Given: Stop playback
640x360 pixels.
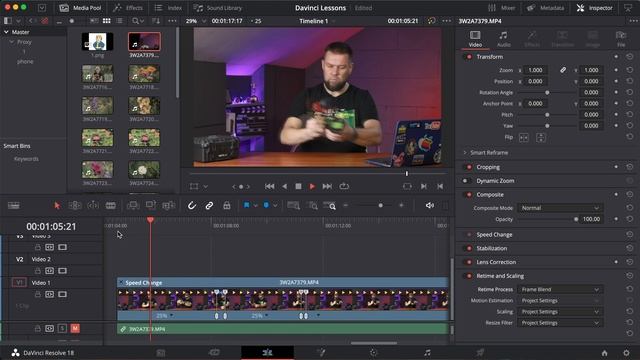Looking at the screenshot, I should tap(298, 186).
